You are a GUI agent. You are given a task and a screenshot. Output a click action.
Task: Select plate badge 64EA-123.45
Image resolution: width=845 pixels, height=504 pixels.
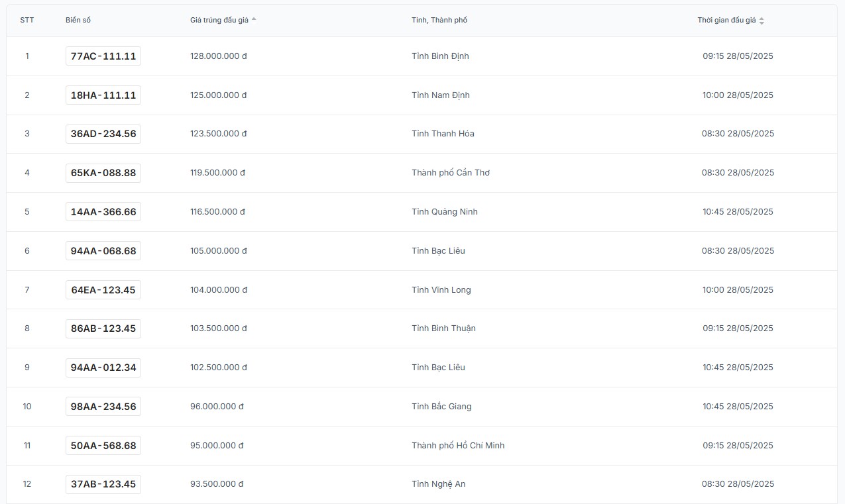click(x=103, y=290)
